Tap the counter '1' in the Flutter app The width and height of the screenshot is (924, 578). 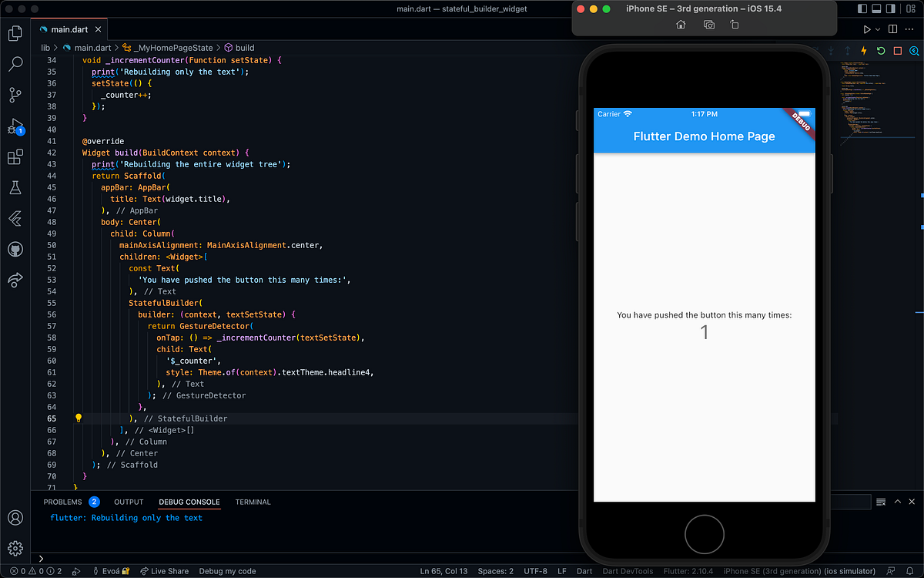[x=704, y=331]
